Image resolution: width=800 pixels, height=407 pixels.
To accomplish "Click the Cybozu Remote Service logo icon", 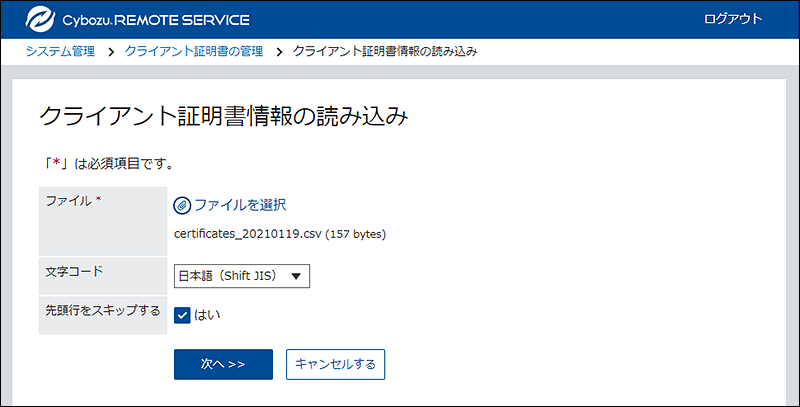I will pos(41,19).
